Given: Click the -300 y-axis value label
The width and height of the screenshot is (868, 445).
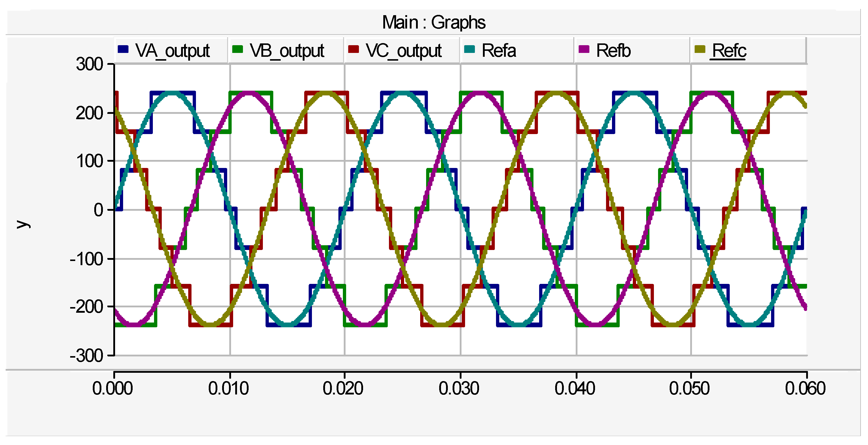Looking at the screenshot, I should click(x=86, y=356).
